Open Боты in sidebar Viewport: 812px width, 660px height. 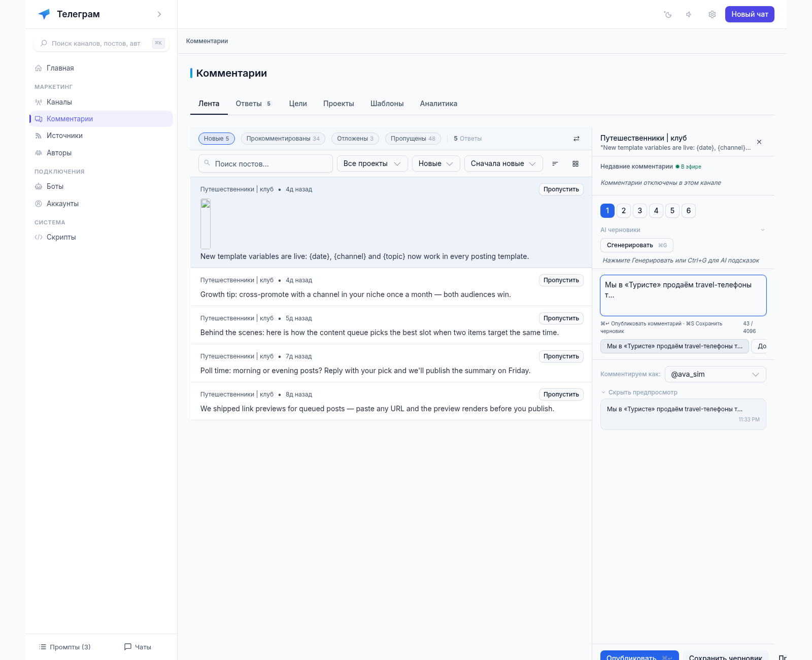click(x=101, y=186)
